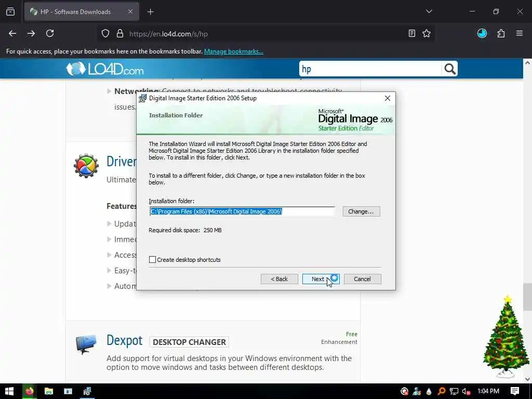
Task: Enable Create desktop shortcuts checkbox
Action: (x=152, y=260)
